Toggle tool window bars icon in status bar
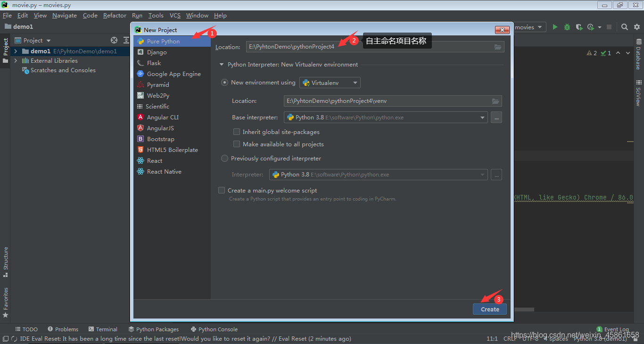Viewport: 644px width, 344px height. 5,339
